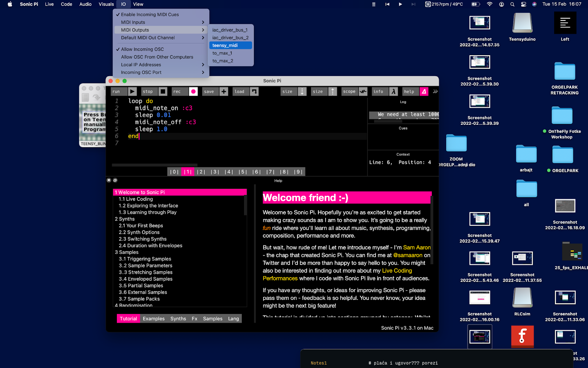This screenshot has width=588, height=368.
Task: Save buffer with the plus save icon
Action: coord(223,91)
